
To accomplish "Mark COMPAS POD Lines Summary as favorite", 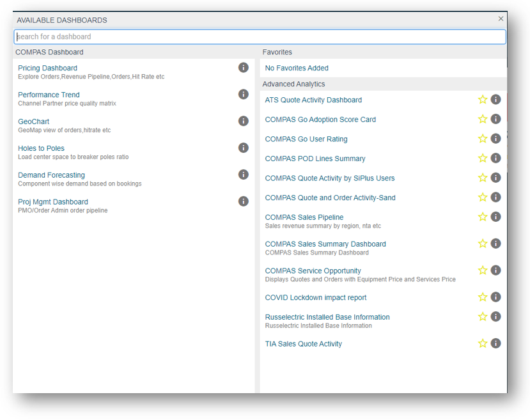I will [x=483, y=159].
